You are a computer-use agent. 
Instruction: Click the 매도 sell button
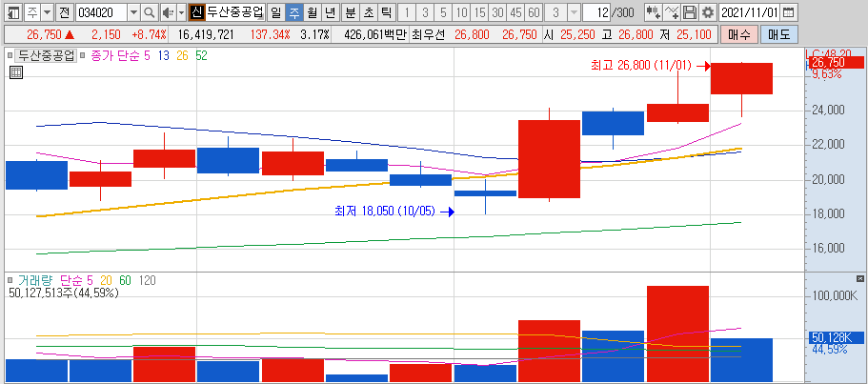click(778, 34)
